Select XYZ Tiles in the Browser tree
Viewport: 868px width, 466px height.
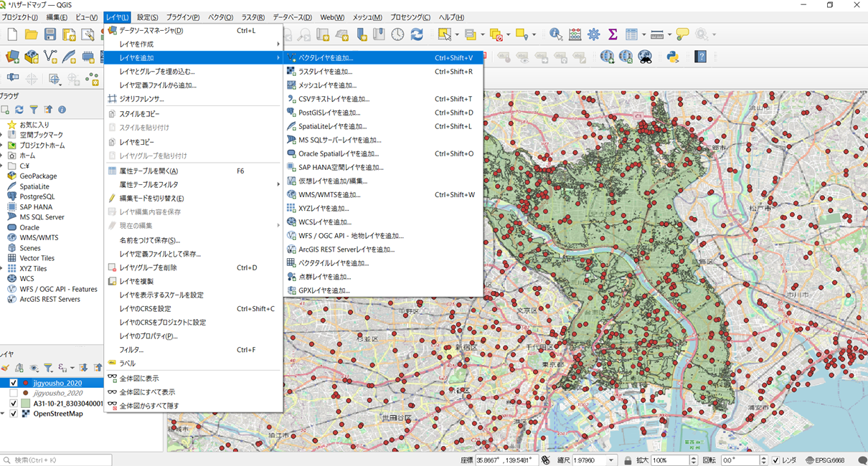click(x=33, y=269)
